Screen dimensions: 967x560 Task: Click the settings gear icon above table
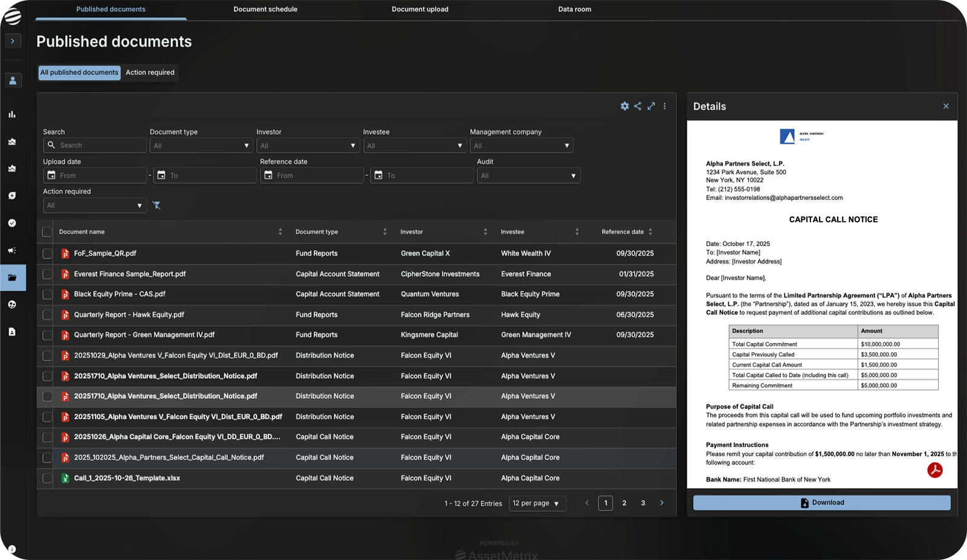point(624,106)
